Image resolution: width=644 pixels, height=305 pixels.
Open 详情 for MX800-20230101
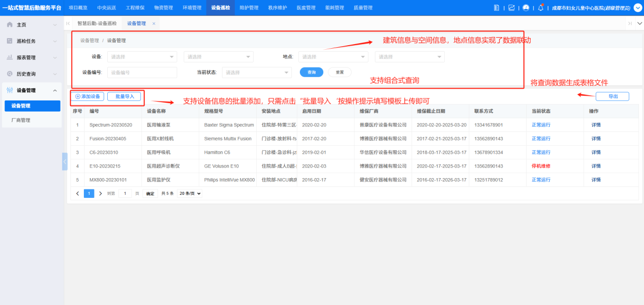(x=596, y=180)
